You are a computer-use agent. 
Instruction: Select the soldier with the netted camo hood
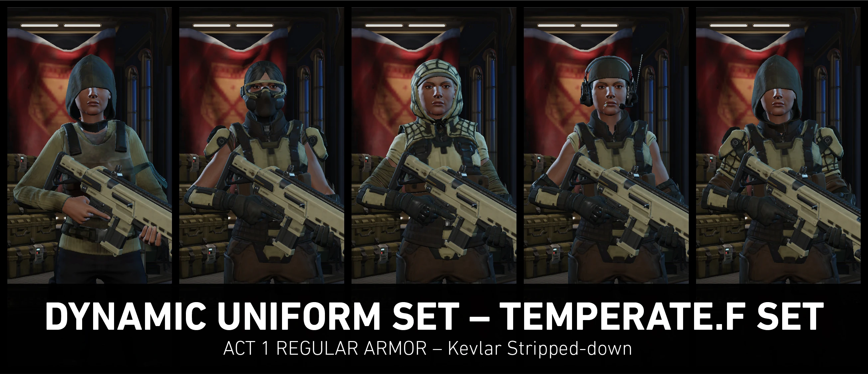(434, 146)
